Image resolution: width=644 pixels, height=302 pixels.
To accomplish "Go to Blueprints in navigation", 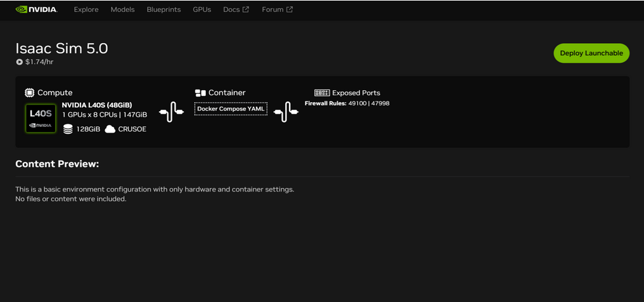I will [164, 10].
